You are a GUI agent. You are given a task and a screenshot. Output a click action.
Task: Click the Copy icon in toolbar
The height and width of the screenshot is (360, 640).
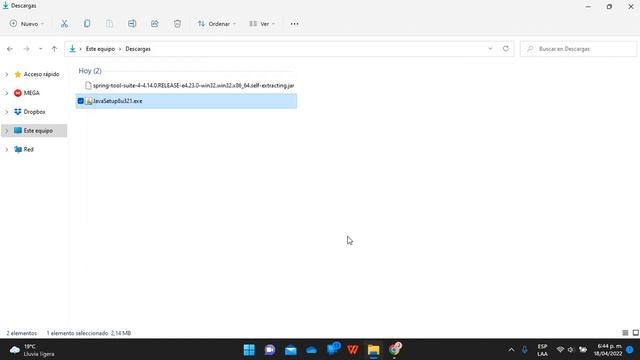87,24
